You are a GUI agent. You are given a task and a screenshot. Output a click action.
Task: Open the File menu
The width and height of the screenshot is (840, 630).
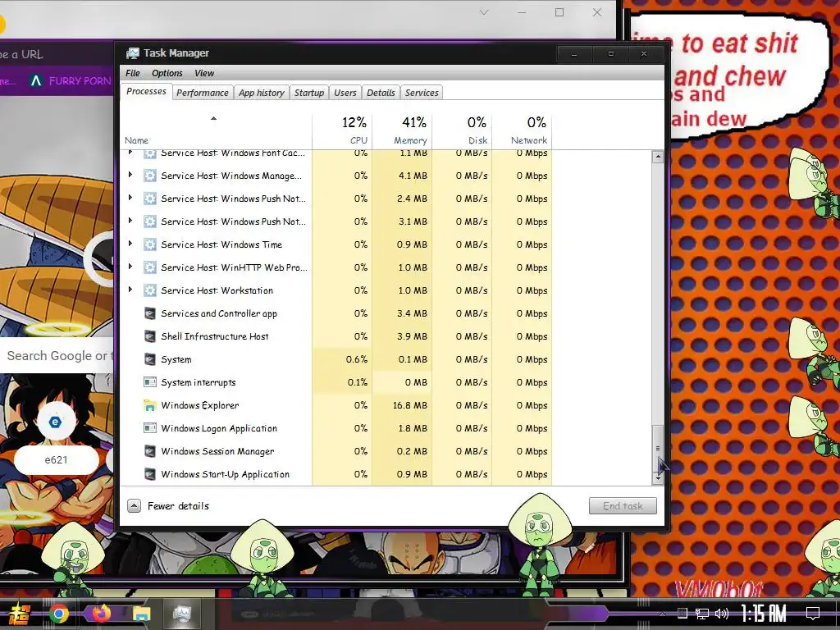[x=133, y=73]
